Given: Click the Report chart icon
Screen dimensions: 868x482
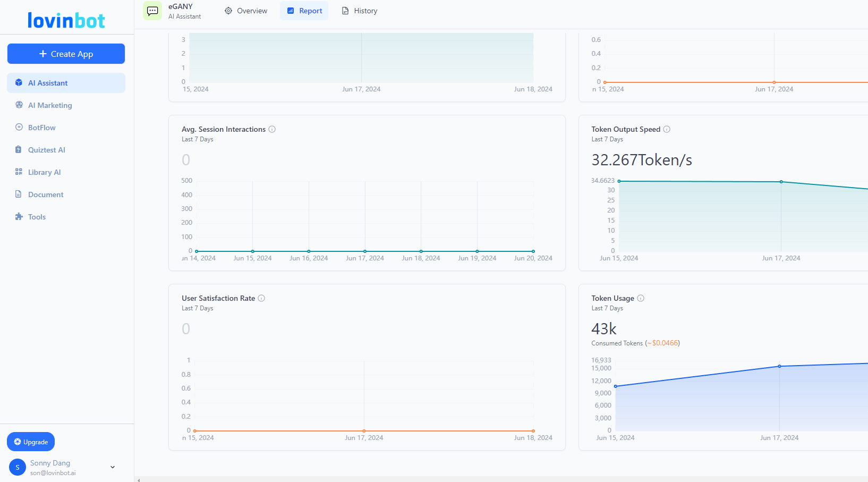Looking at the screenshot, I should [x=291, y=11].
